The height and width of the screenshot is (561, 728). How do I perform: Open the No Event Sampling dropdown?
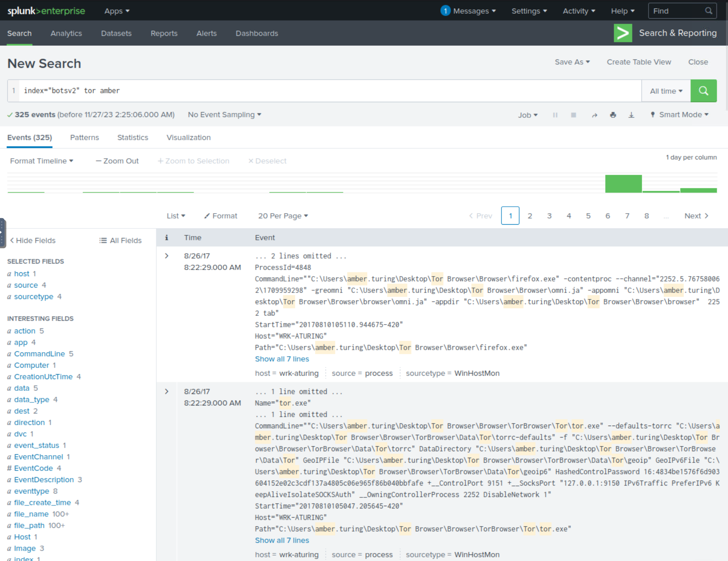coord(224,114)
